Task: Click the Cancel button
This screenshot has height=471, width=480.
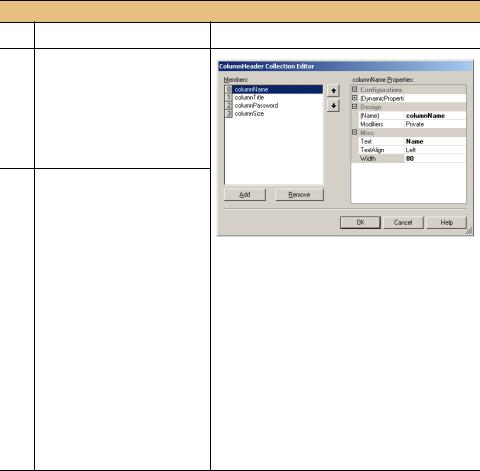Action: (403, 222)
